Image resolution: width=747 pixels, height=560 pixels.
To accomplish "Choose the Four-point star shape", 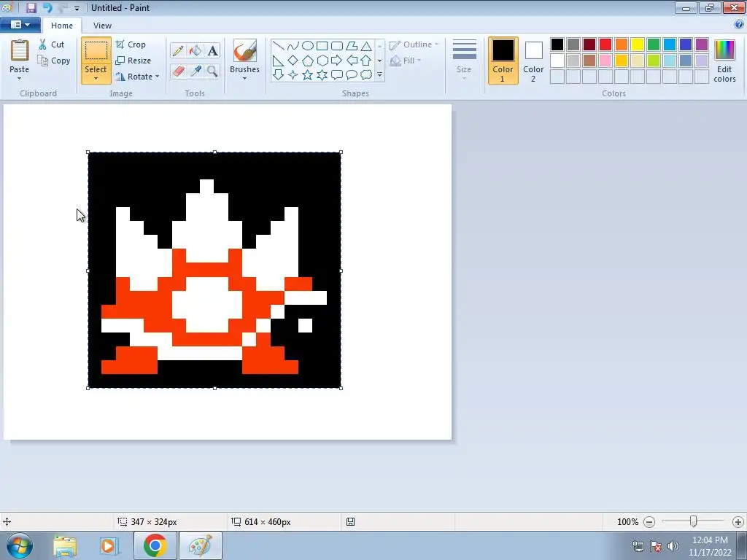I will (293, 75).
